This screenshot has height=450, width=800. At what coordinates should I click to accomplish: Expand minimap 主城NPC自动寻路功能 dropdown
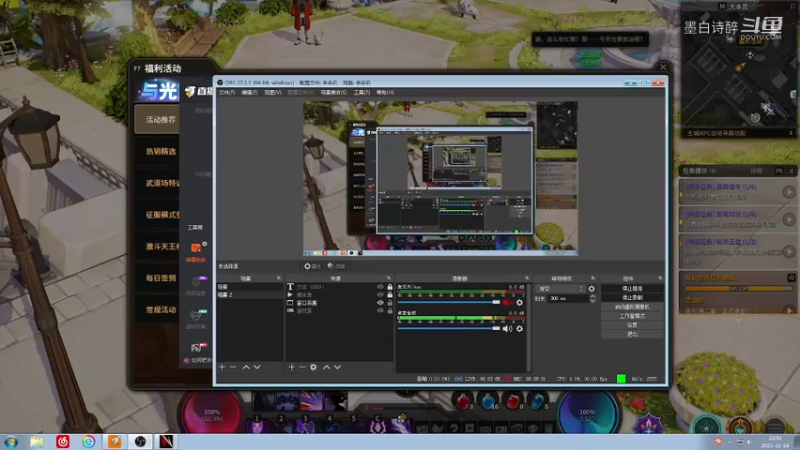click(791, 133)
